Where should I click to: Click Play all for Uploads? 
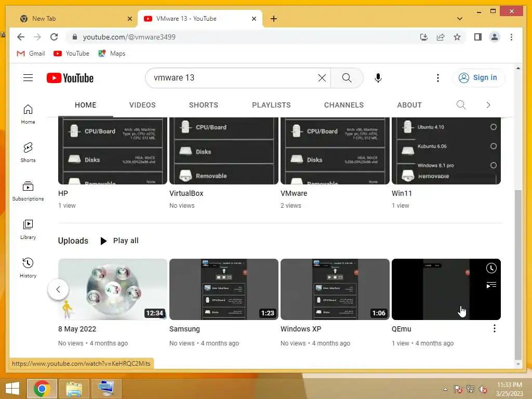(x=119, y=241)
